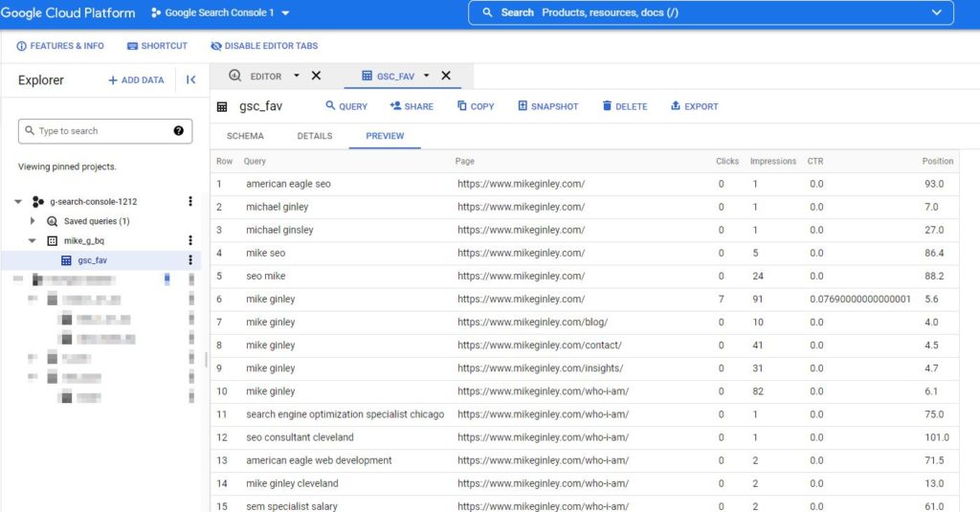The height and width of the screenshot is (512, 980).
Task: Click the Google Cloud Platform logo
Action: pyautogui.click(x=68, y=12)
